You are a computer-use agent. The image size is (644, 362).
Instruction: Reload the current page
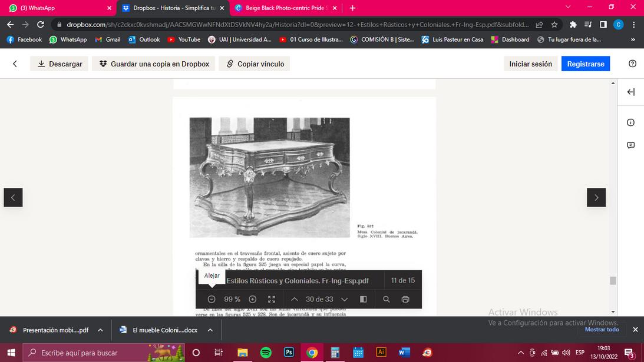[40, 25]
